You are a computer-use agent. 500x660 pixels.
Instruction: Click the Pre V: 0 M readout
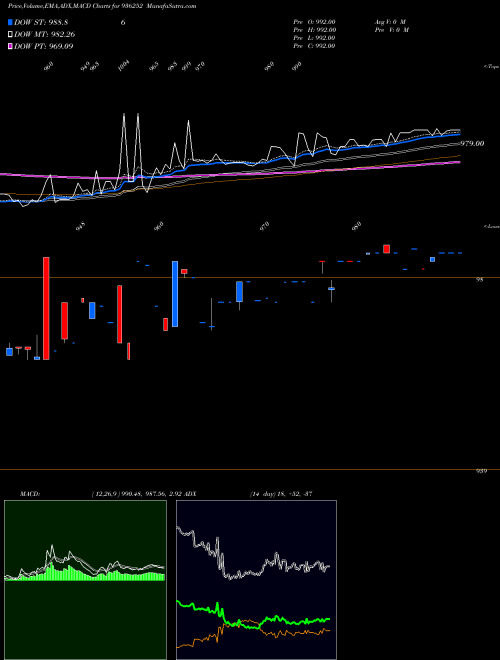392,30
